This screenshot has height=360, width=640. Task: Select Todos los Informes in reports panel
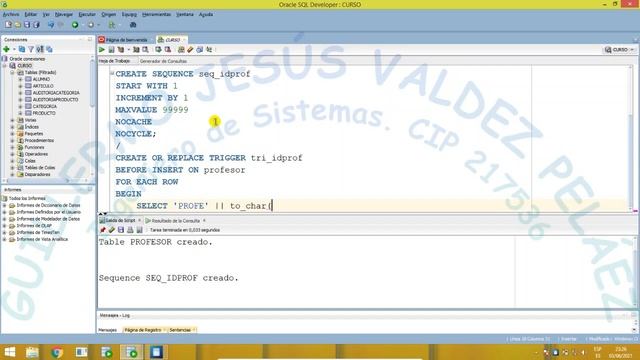27,199
